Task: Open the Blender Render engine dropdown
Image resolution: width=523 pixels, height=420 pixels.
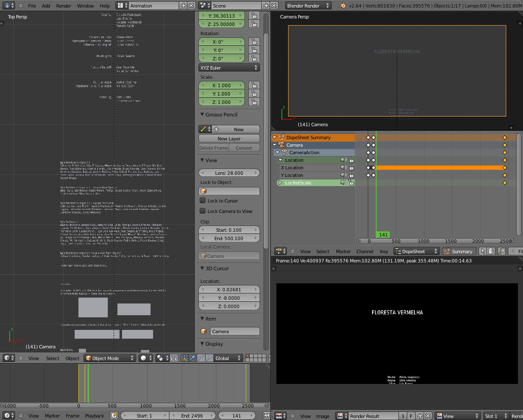Action: click(x=308, y=6)
